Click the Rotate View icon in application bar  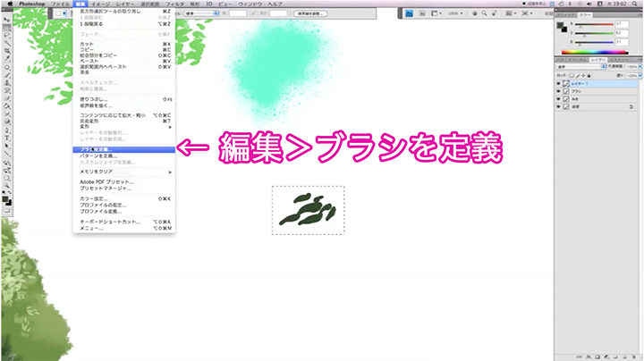pyautogui.click(x=495, y=13)
